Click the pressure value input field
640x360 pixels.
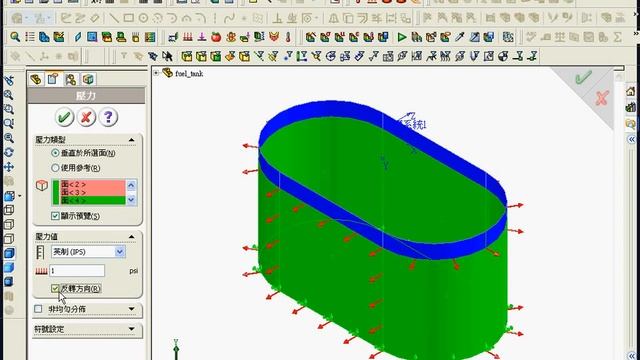point(77,271)
